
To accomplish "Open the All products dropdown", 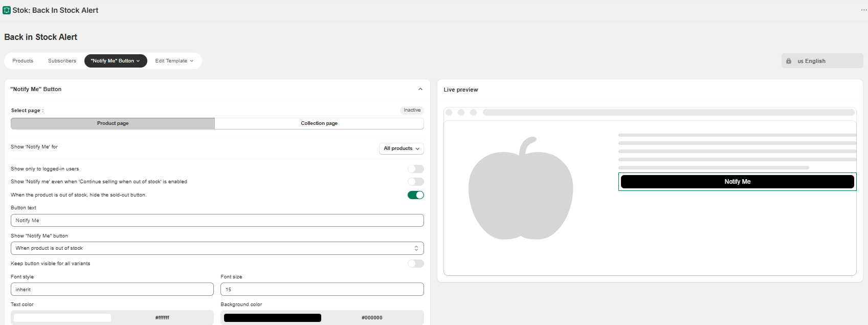I will [402, 148].
